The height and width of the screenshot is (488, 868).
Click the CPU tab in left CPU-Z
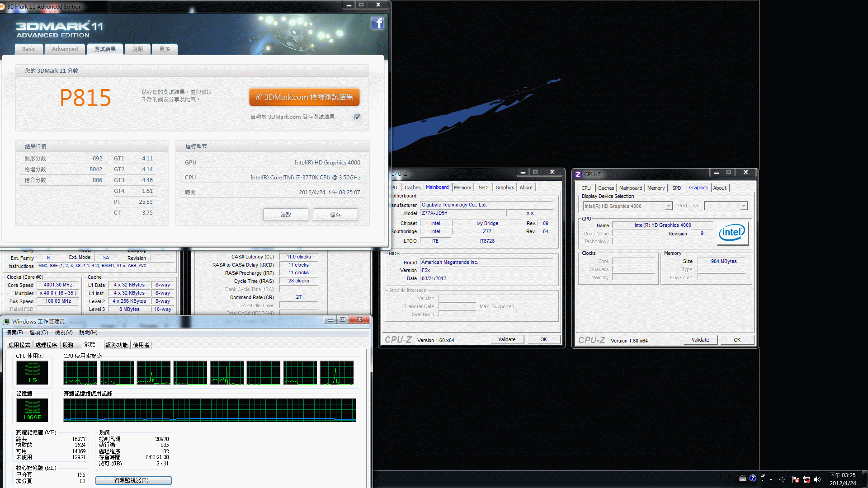tap(393, 187)
